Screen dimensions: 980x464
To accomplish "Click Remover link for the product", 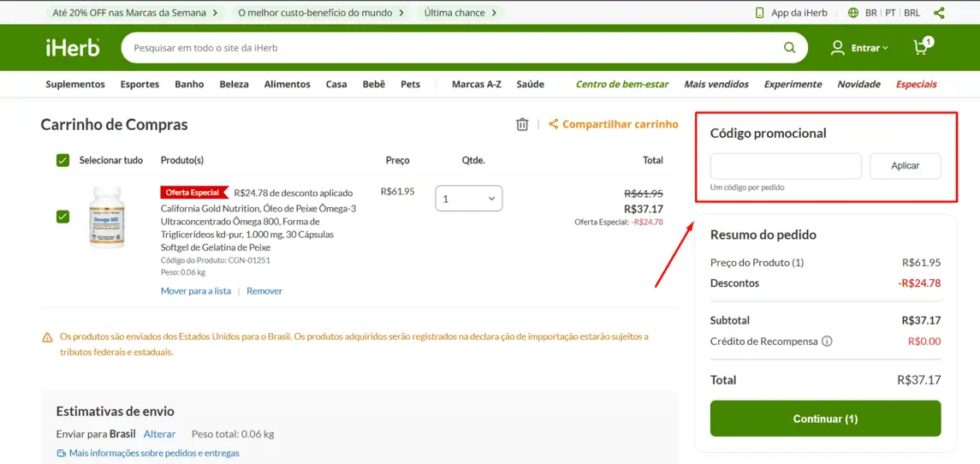I will click(x=264, y=291).
